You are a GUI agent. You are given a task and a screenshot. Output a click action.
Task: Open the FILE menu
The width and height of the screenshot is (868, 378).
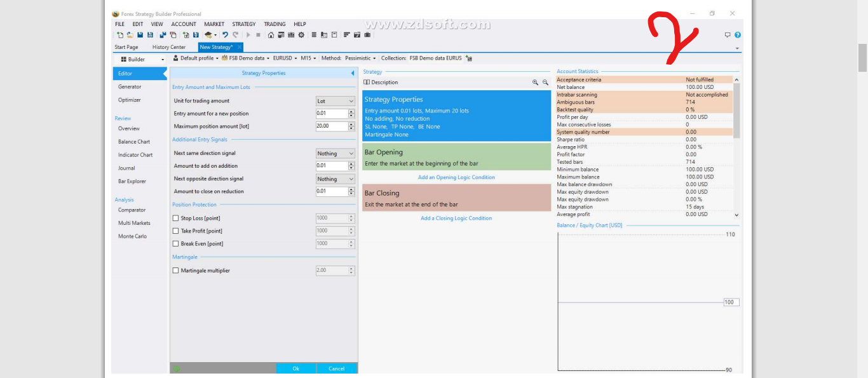[x=119, y=24]
